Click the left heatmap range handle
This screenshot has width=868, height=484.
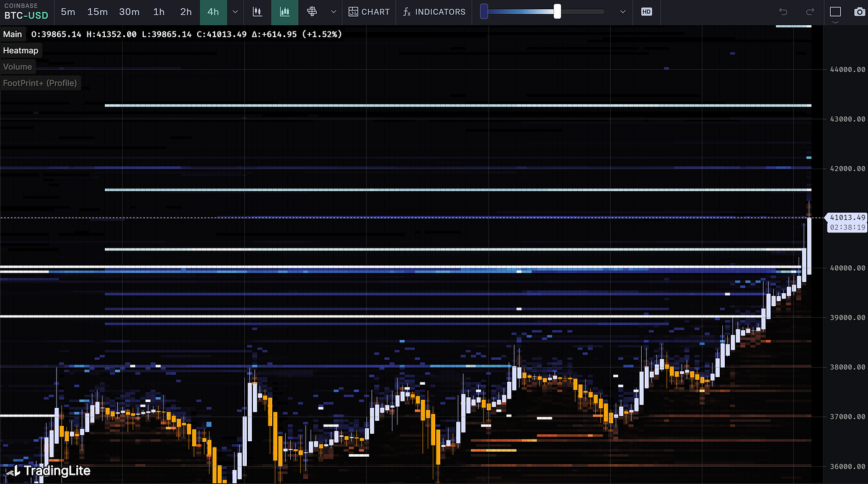(x=484, y=11)
